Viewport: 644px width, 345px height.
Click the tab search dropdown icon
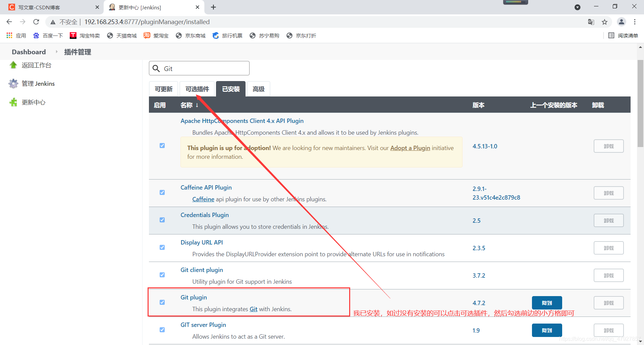coord(578,7)
